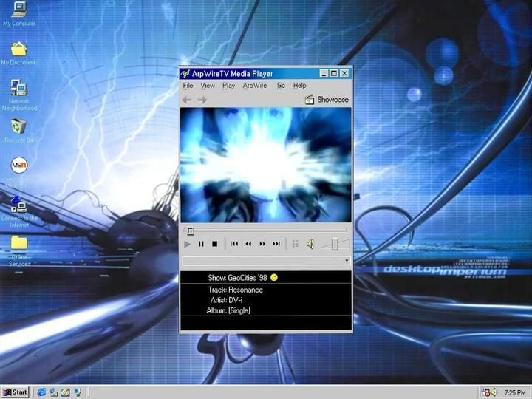This screenshot has height=399, width=532.
Task: Stop the playing track
Action: pos(214,244)
